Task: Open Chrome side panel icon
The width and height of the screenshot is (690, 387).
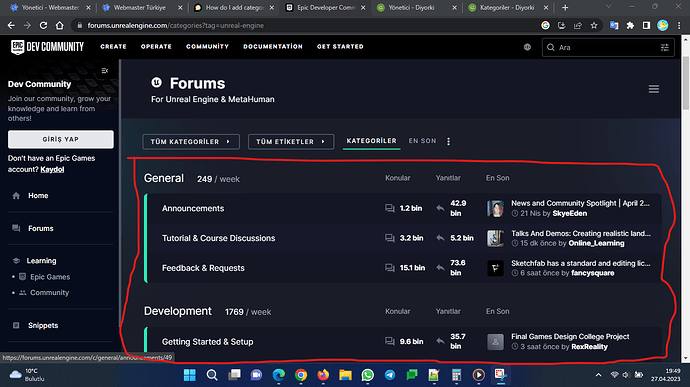Action: (x=646, y=26)
